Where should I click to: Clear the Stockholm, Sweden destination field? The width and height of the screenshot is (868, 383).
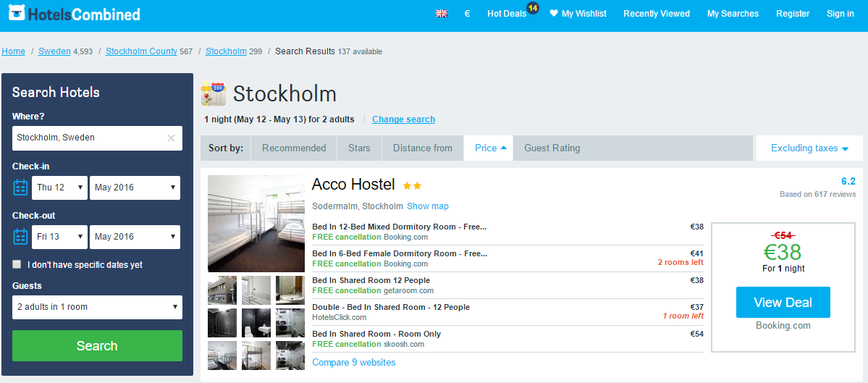tap(171, 138)
